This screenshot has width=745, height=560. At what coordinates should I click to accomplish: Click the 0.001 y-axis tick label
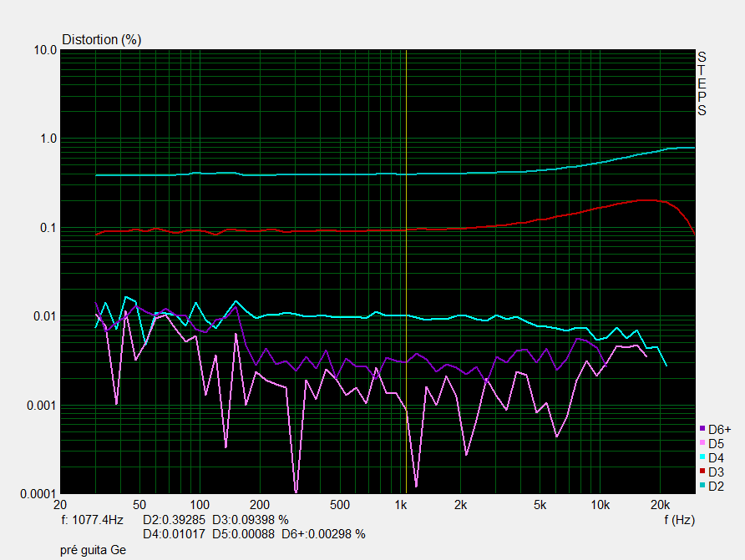[42, 406]
